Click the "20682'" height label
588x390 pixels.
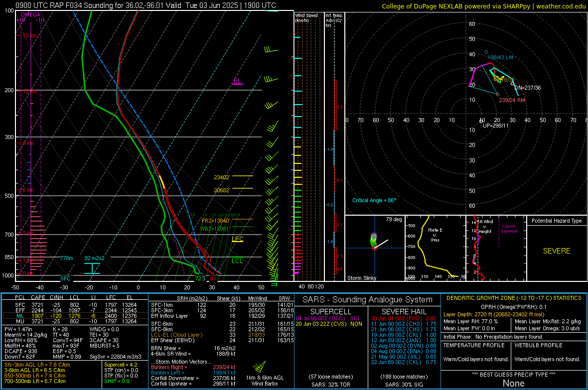(x=222, y=190)
